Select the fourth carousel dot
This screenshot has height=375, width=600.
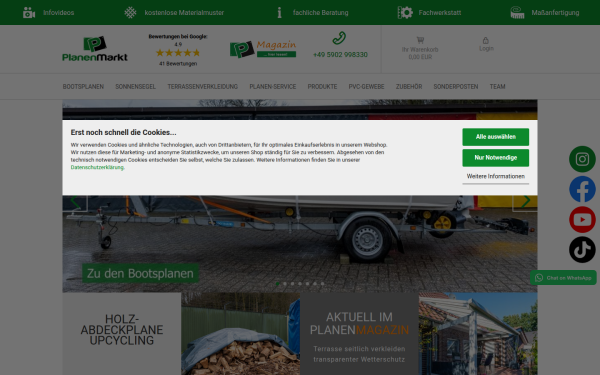coord(300,284)
